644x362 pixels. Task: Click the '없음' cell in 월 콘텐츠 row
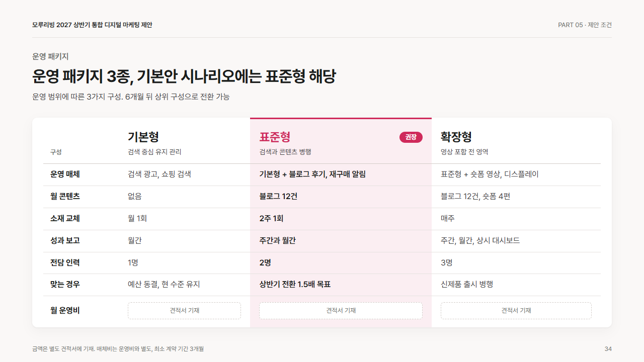135,197
